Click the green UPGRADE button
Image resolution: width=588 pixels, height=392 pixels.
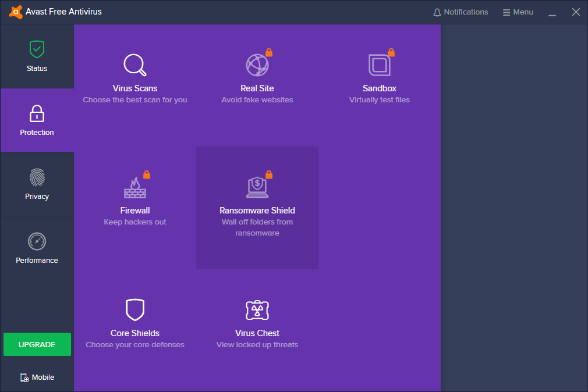[x=37, y=344]
